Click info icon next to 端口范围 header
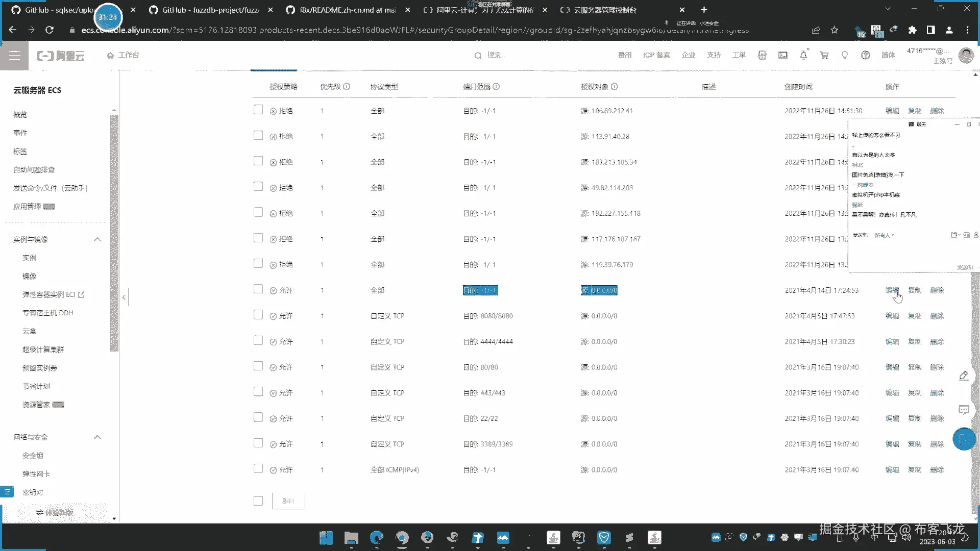The image size is (980, 551). (x=496, y=87)
